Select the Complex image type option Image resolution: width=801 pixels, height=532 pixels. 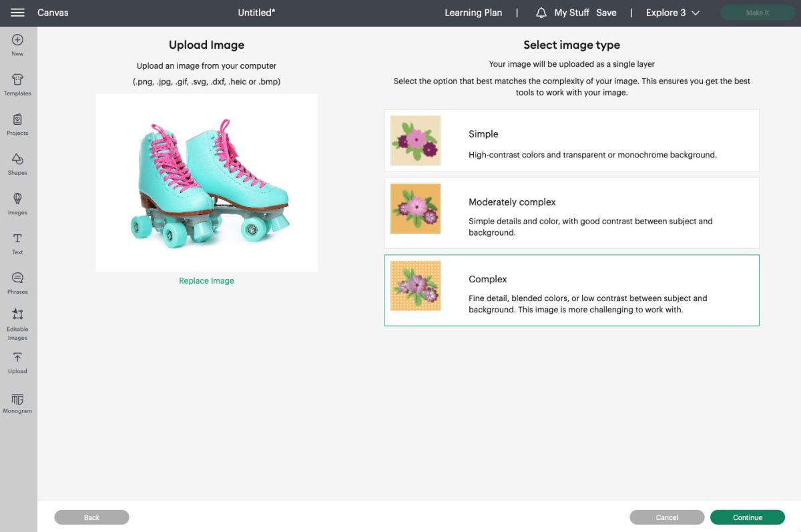572,290
